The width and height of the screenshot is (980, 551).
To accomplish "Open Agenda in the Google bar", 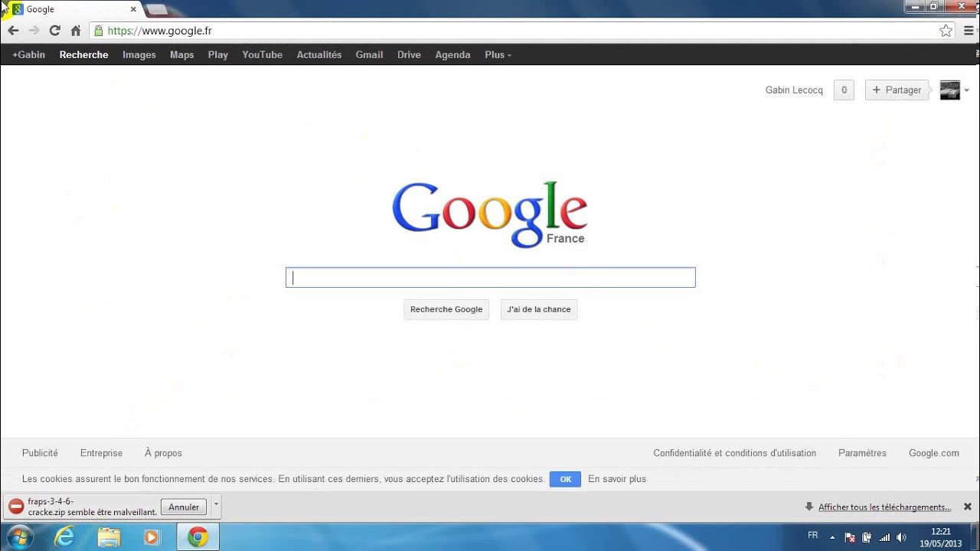I will click(452, 54).
